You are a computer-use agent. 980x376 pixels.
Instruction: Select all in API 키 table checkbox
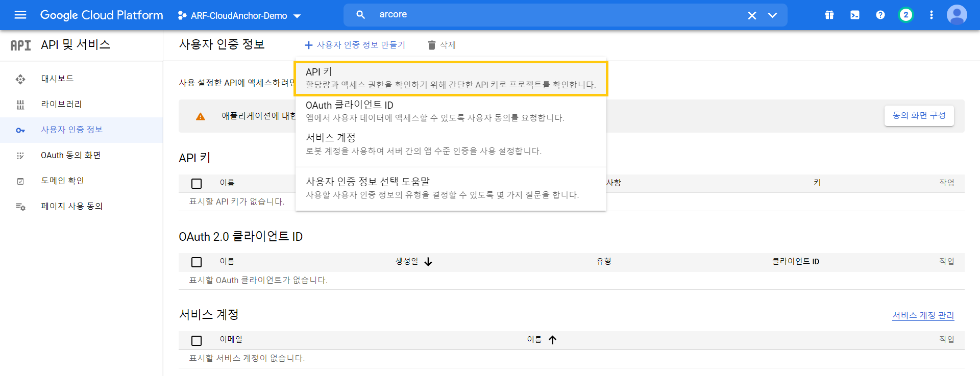click(197, 184)
